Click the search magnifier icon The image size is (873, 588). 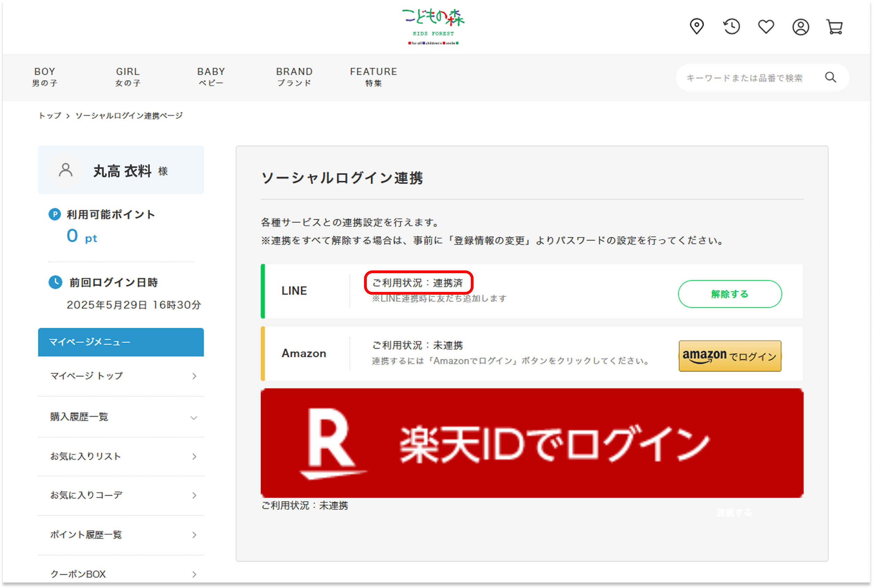click(x=830, y=77)
